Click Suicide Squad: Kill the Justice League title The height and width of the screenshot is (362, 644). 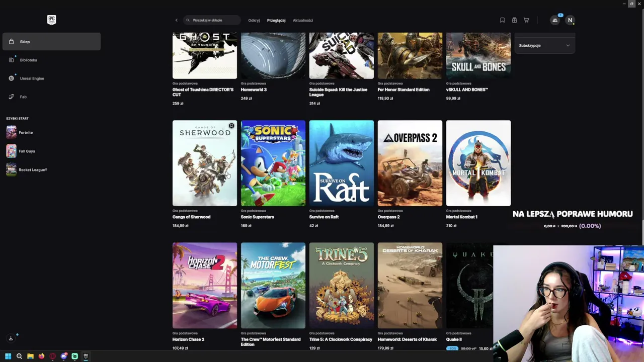pyautogui.click(x=338, y=92)
